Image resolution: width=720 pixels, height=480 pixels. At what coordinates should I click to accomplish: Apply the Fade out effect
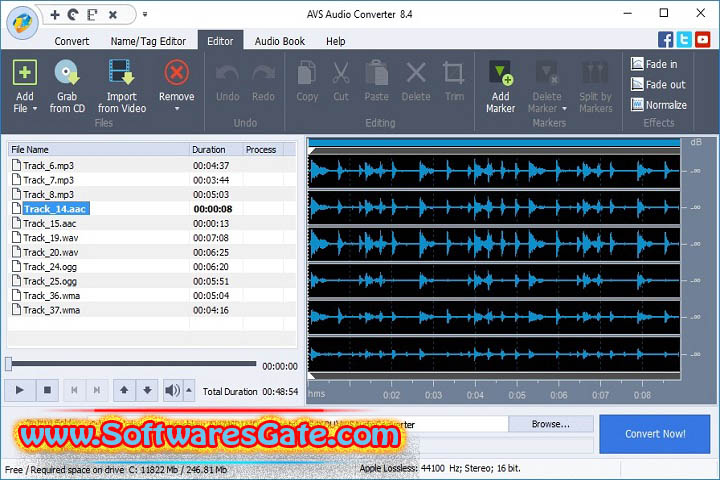[658, 85]
